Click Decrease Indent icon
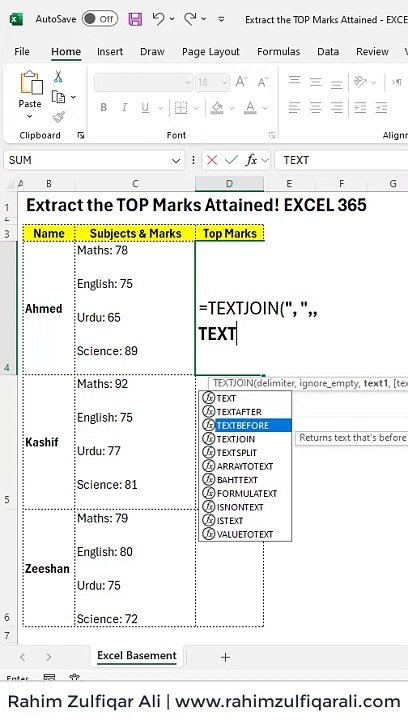This screenshot has height=720, width=408. 360,107
